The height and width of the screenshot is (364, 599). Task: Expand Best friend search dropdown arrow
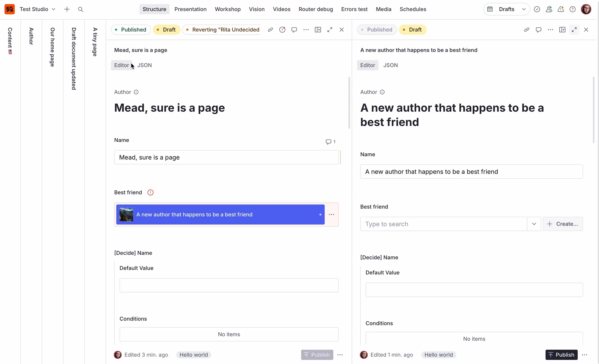[x=534, y=224]
